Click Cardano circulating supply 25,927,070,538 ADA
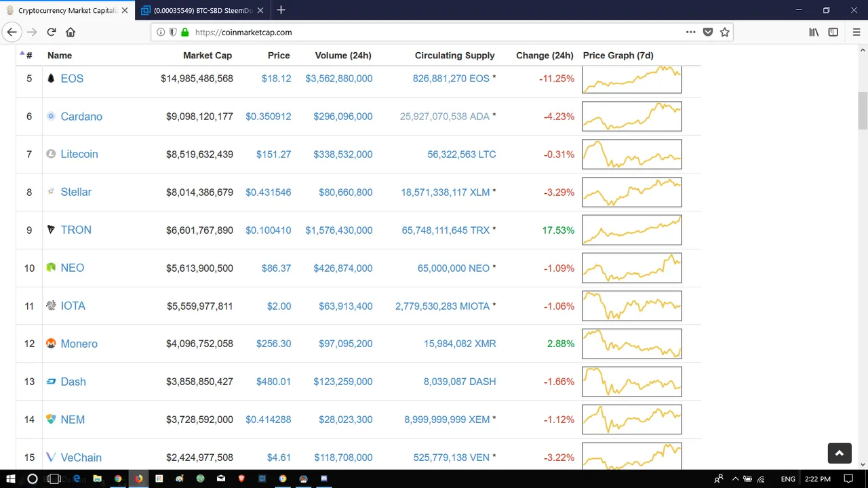This screenshot has width=868, height=488. [445, 117]
